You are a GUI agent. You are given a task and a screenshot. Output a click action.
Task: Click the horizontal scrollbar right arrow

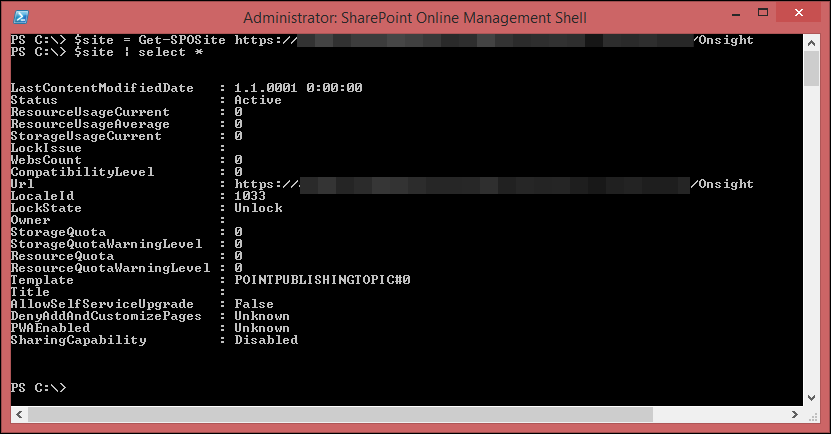[794, 414]
